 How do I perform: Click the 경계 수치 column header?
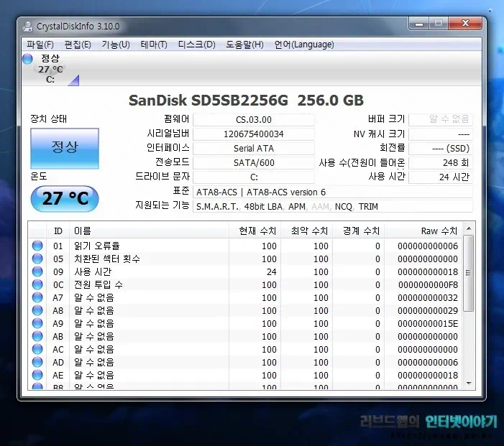[x=358, y=231]
